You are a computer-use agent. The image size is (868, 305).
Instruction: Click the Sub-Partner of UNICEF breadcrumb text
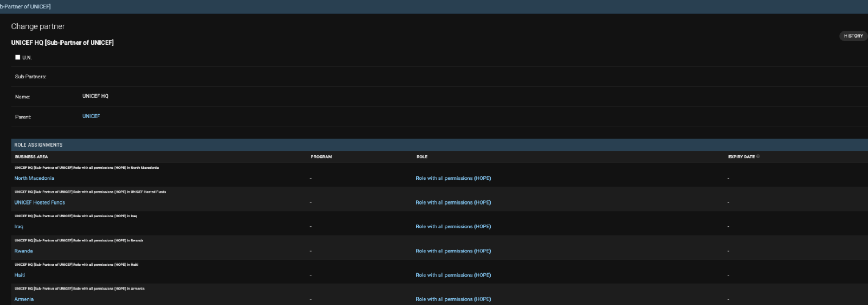pos(25,6)
